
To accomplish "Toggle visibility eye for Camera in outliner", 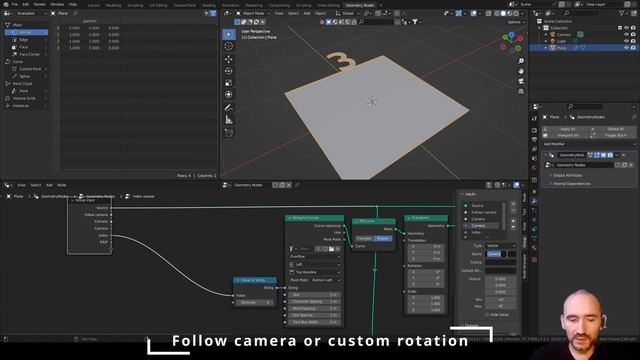I will coord(626,35).
